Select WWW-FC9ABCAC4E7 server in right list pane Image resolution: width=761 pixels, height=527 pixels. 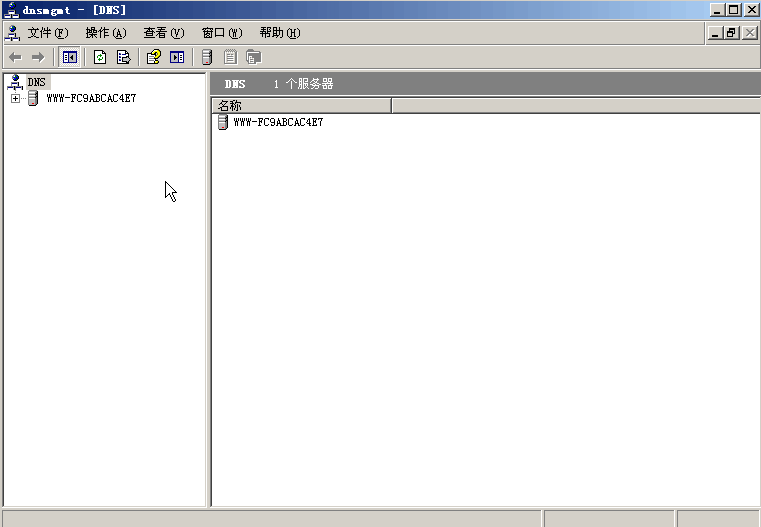pyautogui.click(x=277, y=122)
